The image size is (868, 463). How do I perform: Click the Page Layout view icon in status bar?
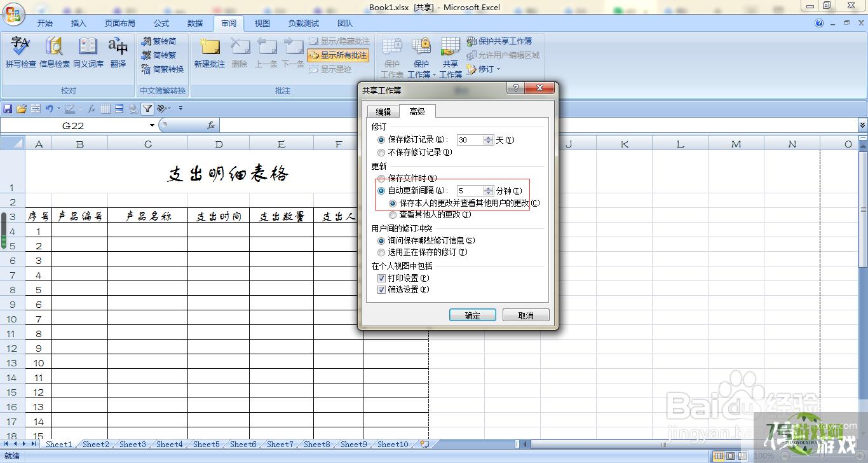[731, 456]
